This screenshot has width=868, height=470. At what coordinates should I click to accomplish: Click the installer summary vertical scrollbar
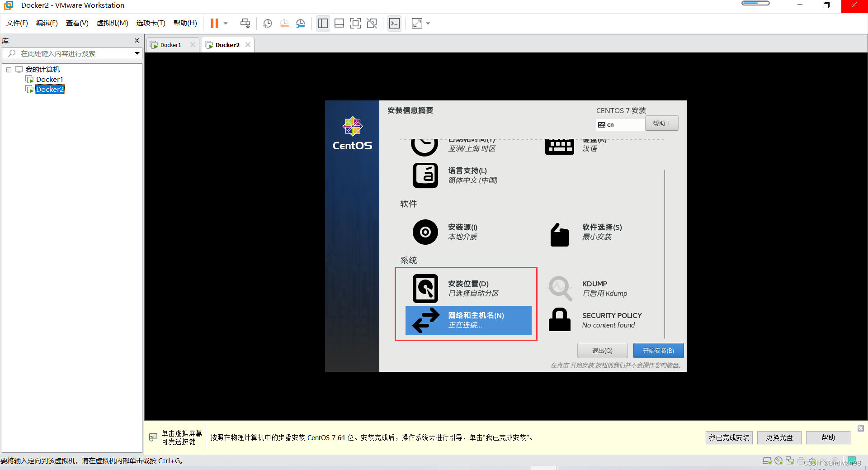pos(664,254)
